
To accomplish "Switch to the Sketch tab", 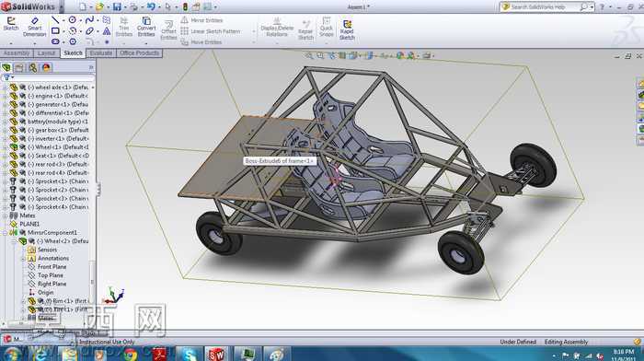I will (x=73, y=53).
